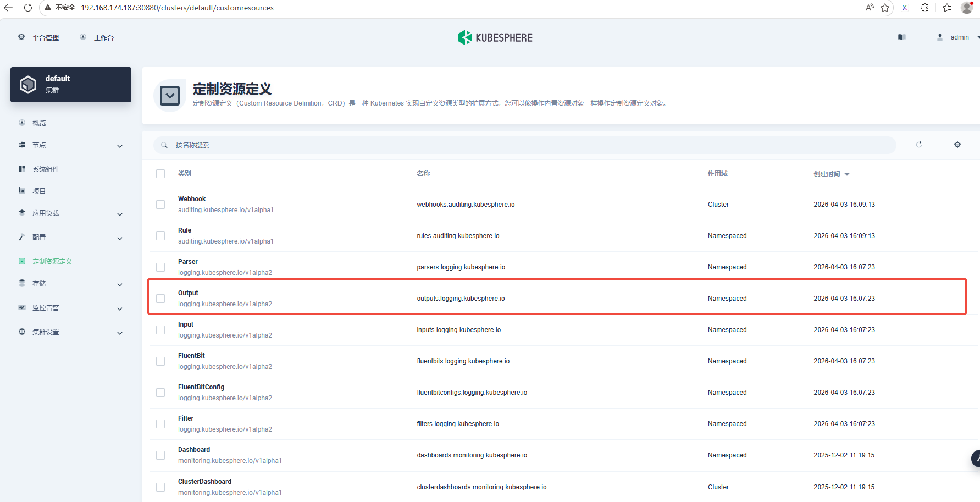The height and width of the screenshot is (502, 980).
Task: Open the Parser resource link
Action: click(x=188, y=262)
